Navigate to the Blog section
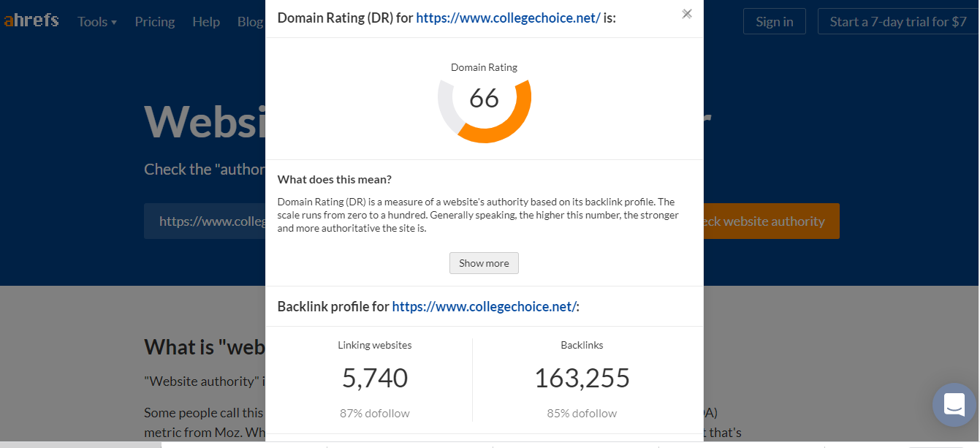The image size is (980, 448). (250, 21)
